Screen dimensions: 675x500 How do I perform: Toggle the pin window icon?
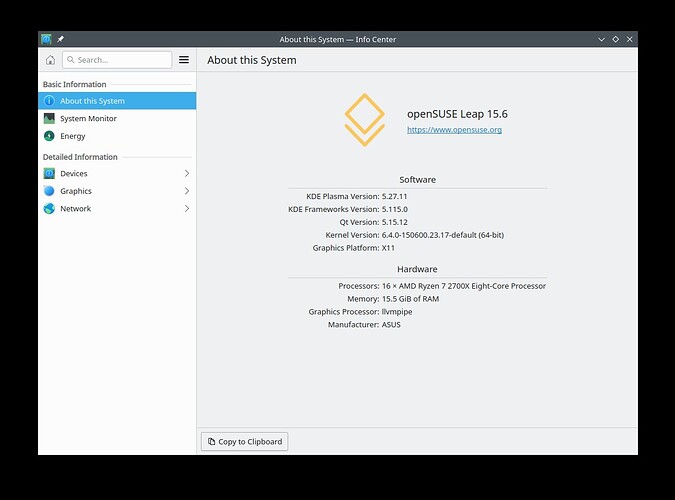tap(60, 39)
